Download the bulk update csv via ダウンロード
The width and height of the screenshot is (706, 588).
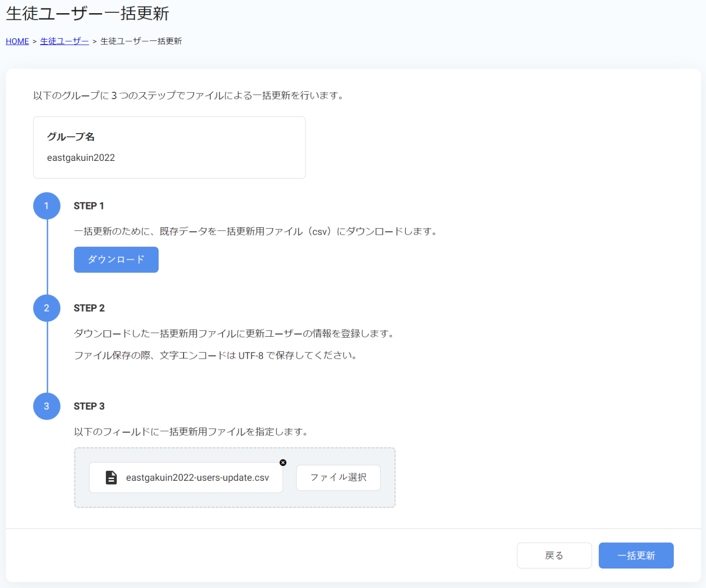coord(116,260)
